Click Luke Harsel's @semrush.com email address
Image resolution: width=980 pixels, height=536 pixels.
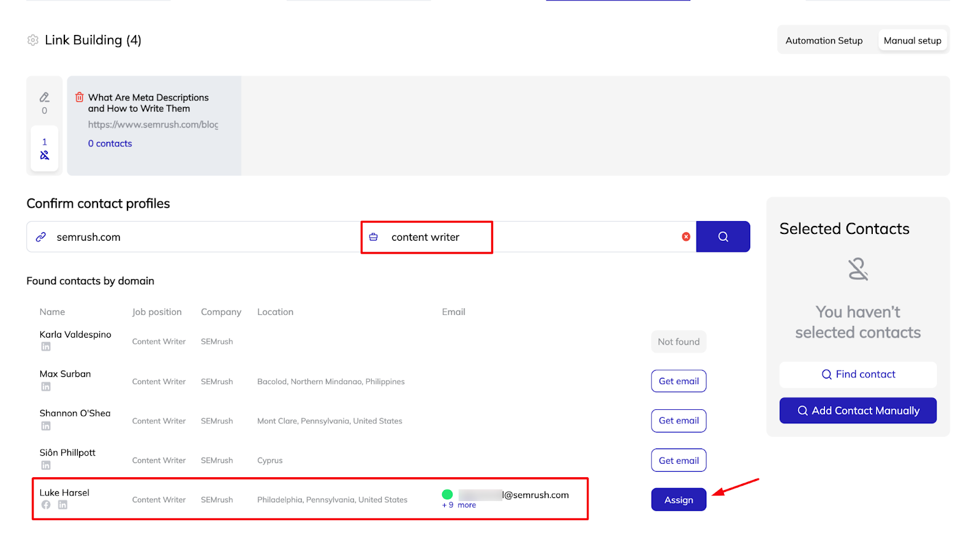pos(514,495)
